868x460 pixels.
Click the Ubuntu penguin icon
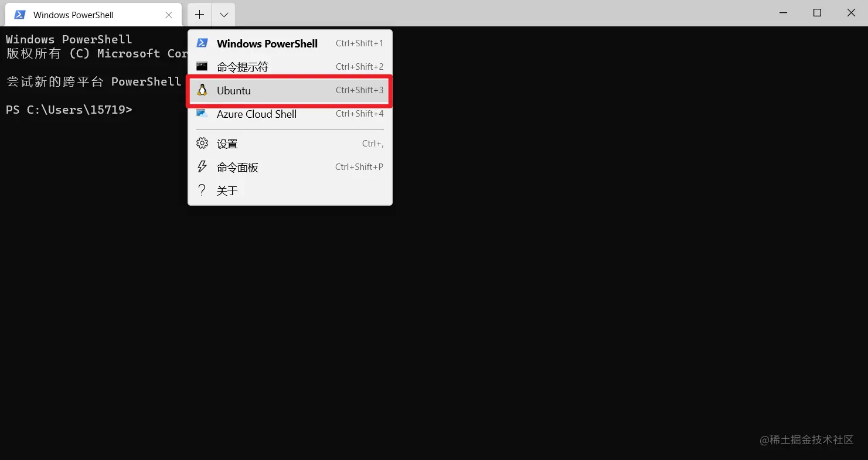coord(202,90)
